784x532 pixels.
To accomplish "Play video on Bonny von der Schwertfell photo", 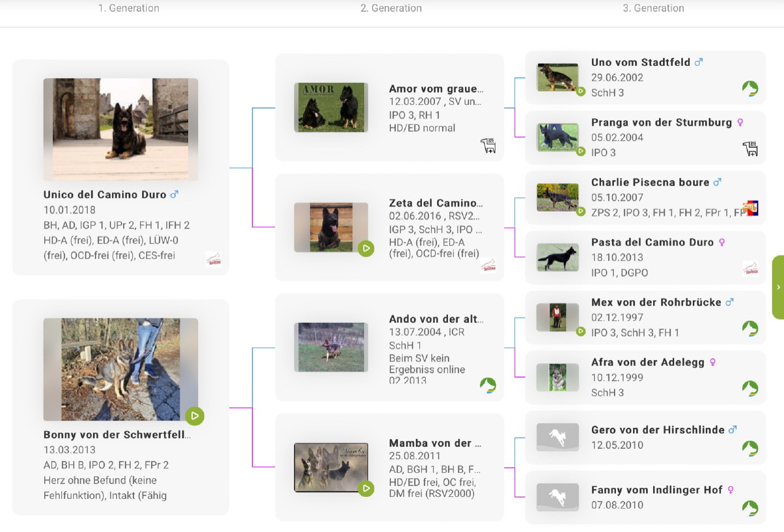I will tap(194, 415).
